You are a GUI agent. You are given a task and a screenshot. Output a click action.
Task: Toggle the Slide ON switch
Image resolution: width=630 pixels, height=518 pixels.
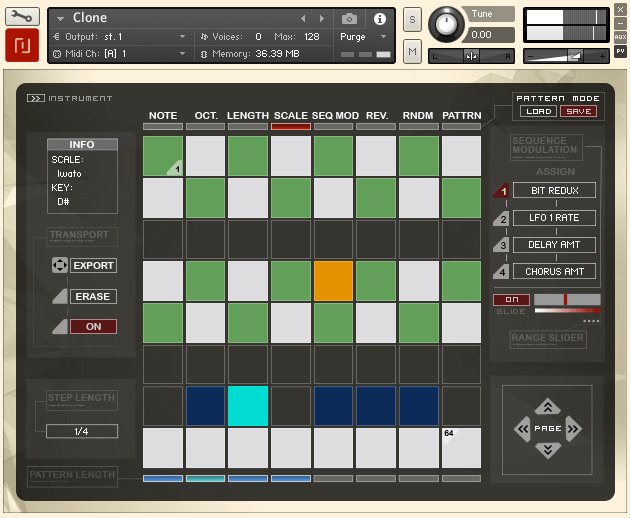(x=511, y=299)
